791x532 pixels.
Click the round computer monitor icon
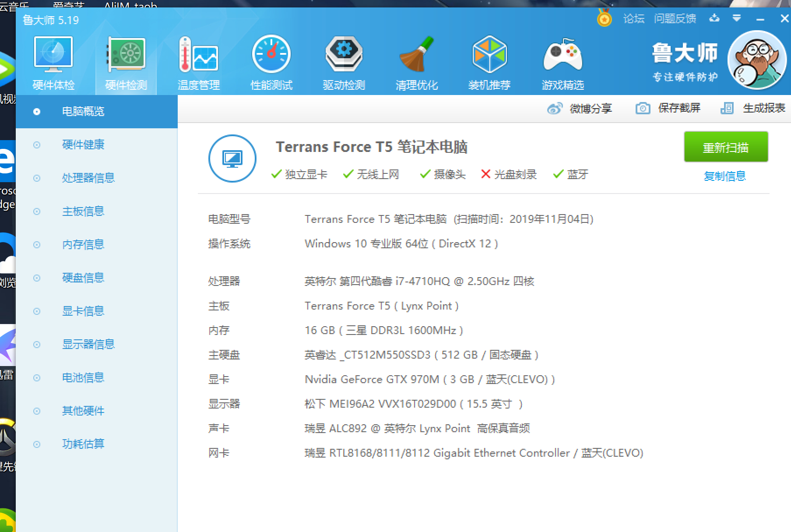tap(232, 158)
